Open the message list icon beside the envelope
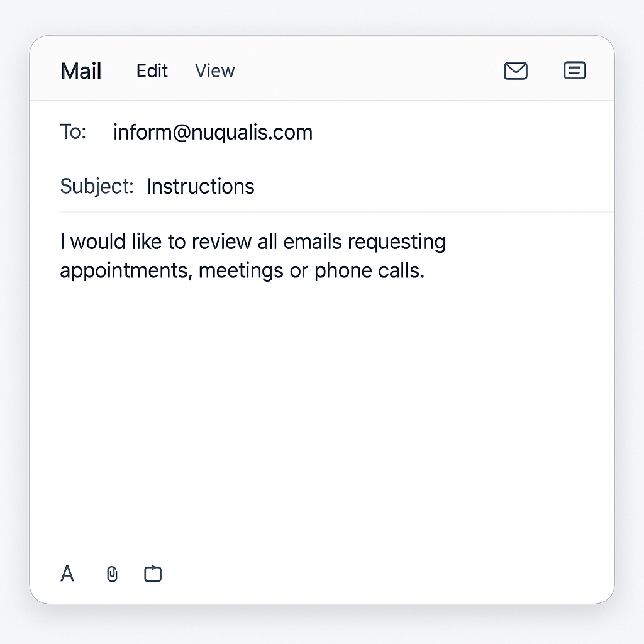 [574, 70]
